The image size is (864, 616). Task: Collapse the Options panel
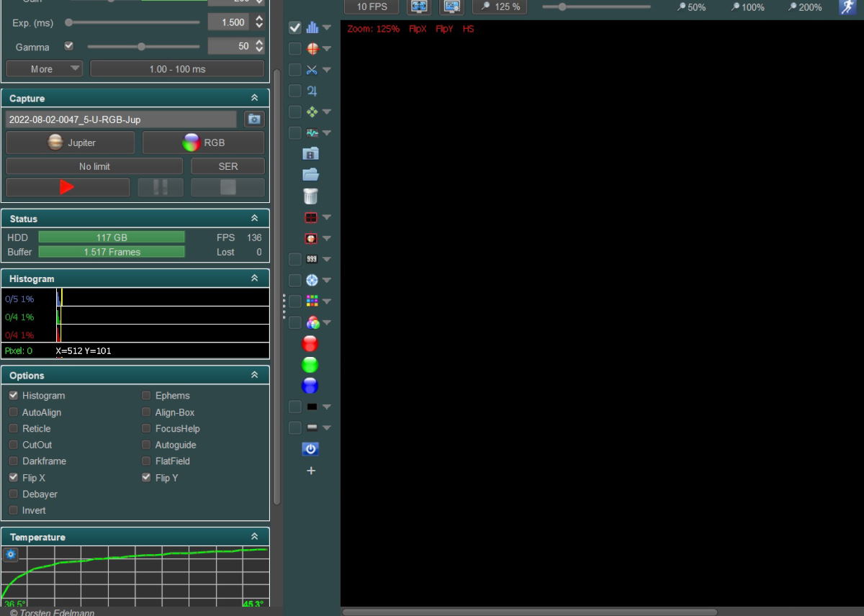pyautogui.click(x=254, y=375)
